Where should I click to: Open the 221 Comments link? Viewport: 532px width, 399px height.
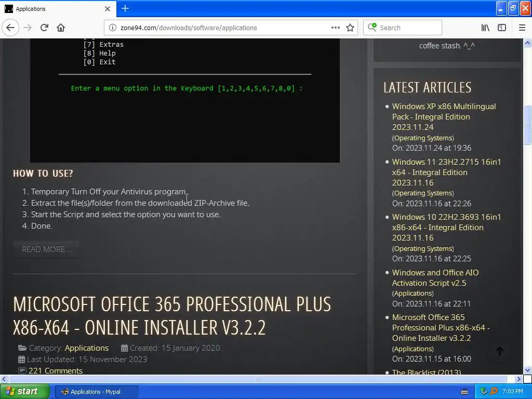pyautogui.click(x=55, y=370)
